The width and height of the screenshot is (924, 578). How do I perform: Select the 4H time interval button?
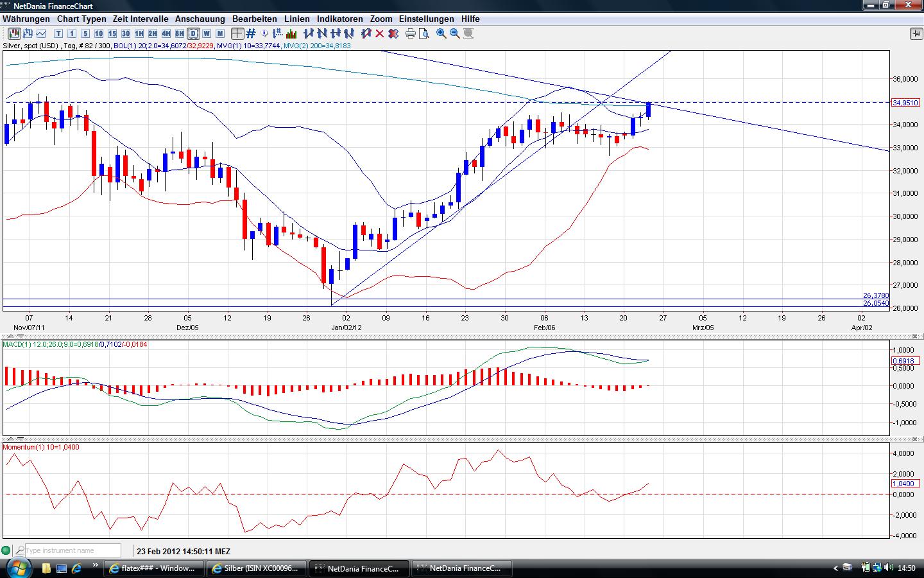click(166, 33)
